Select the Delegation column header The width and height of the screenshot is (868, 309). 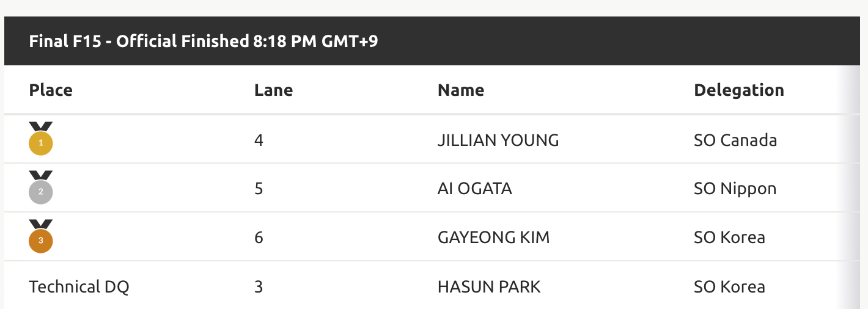(x=739, y=90)
